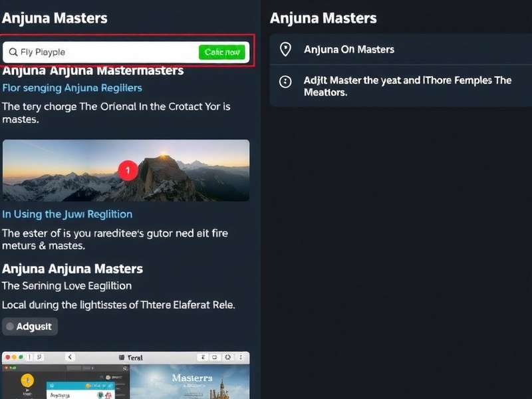This screenshot has height=399, width=532.
Task: Expand the Adjit Master the yeat entry
Action: pyautogui.click(x=399, y=86)
